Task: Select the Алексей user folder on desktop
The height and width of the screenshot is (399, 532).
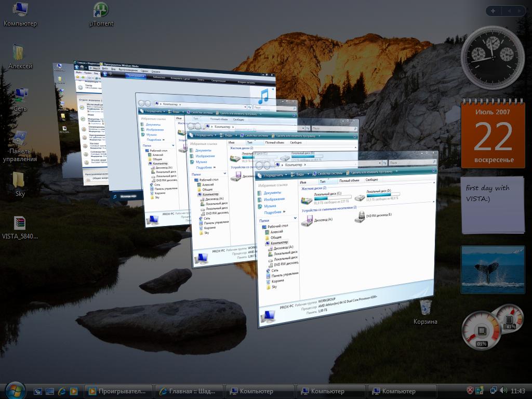Action: [20, 57]
